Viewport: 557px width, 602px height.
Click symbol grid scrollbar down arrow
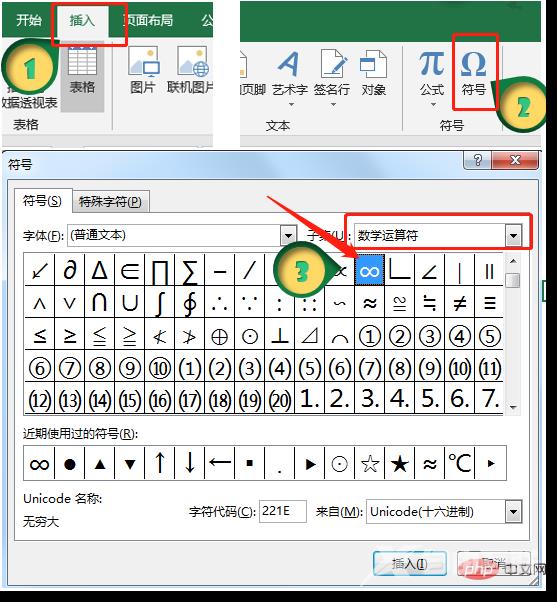click(513, 407)
